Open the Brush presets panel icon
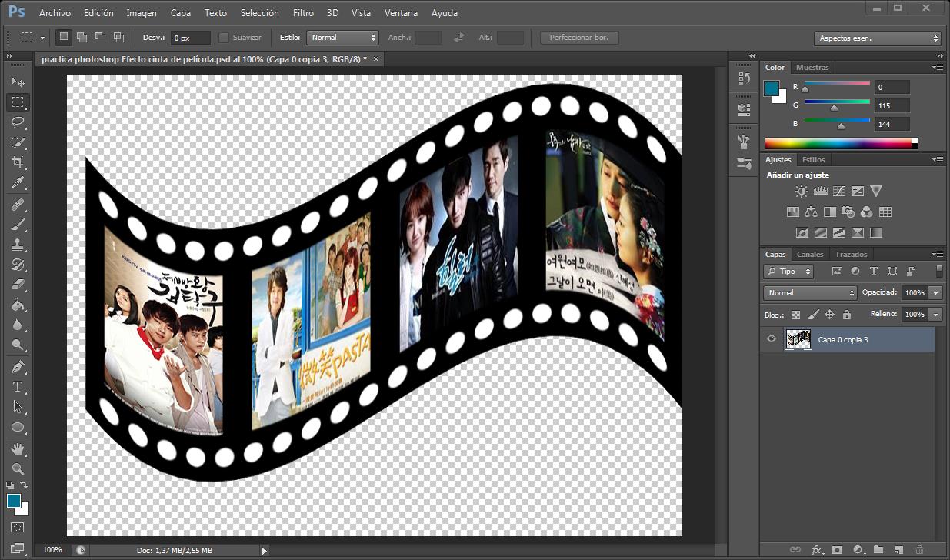Screen dimensions: 950x560 744,164
